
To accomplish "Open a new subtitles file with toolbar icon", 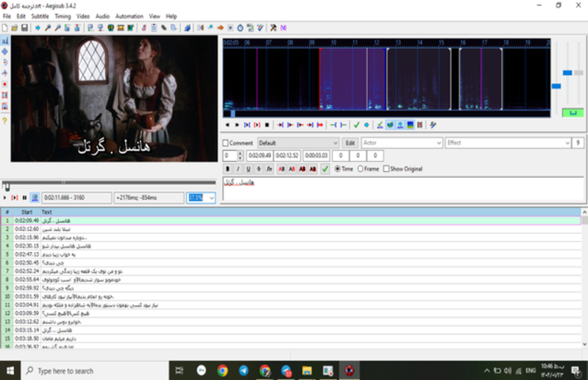I will tap(5, 28).
